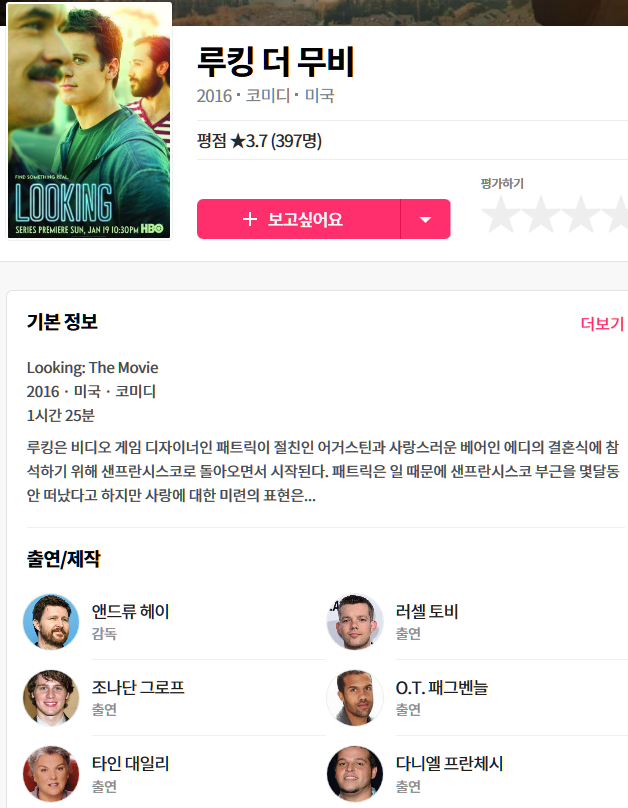Click the 다니엘 프란체시 name link
The height and width of the screenshot is (808, 628).
(449, 763)
